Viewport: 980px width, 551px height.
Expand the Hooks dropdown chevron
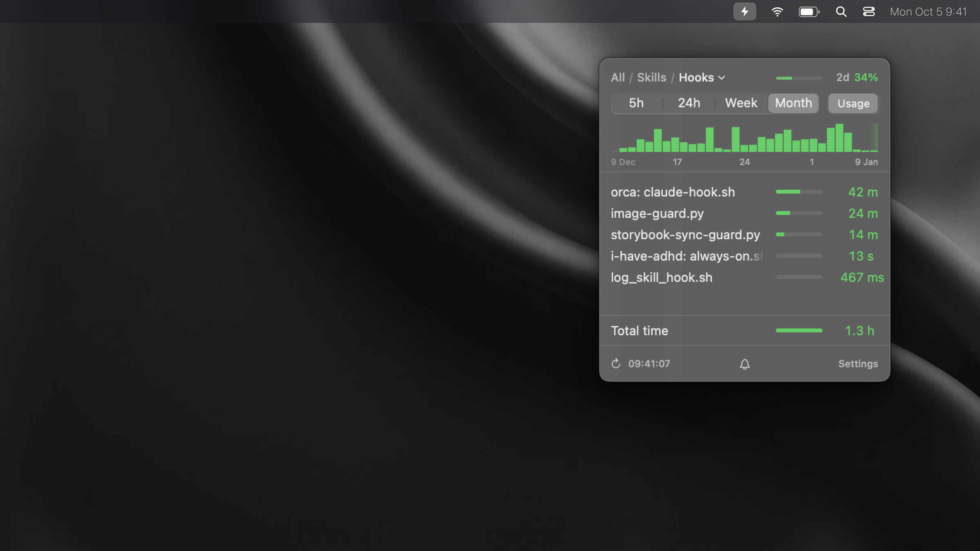(722, 78)
